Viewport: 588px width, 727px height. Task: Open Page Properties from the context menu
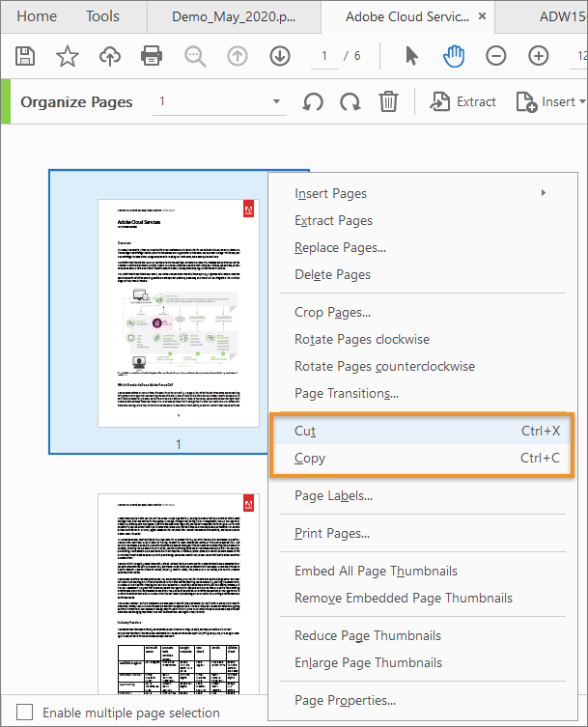tap(423, 700)
